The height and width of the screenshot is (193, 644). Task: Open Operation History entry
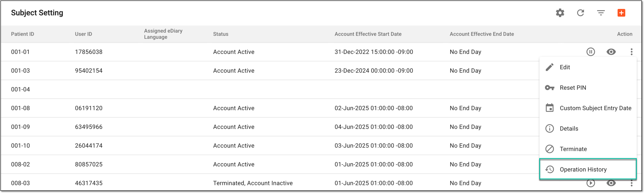[x=588, y=169]
